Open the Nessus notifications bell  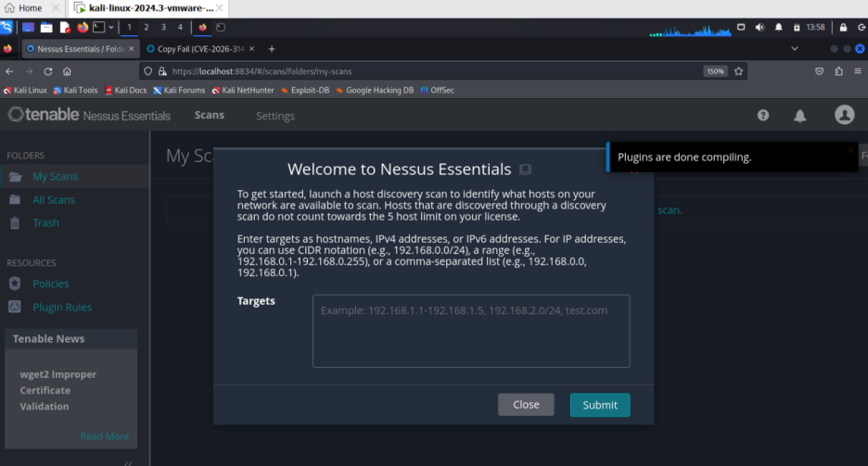pyautogui.click(x=800, y=116)
